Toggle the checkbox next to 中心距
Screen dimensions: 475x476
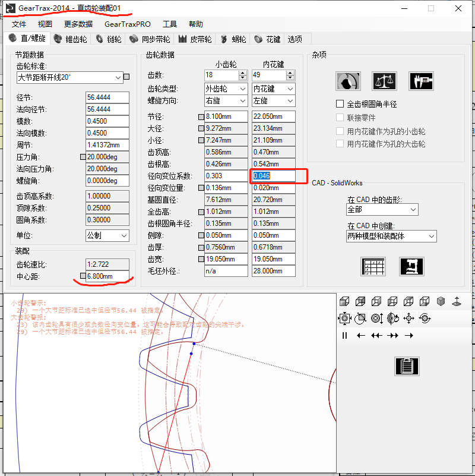point(83,276)
